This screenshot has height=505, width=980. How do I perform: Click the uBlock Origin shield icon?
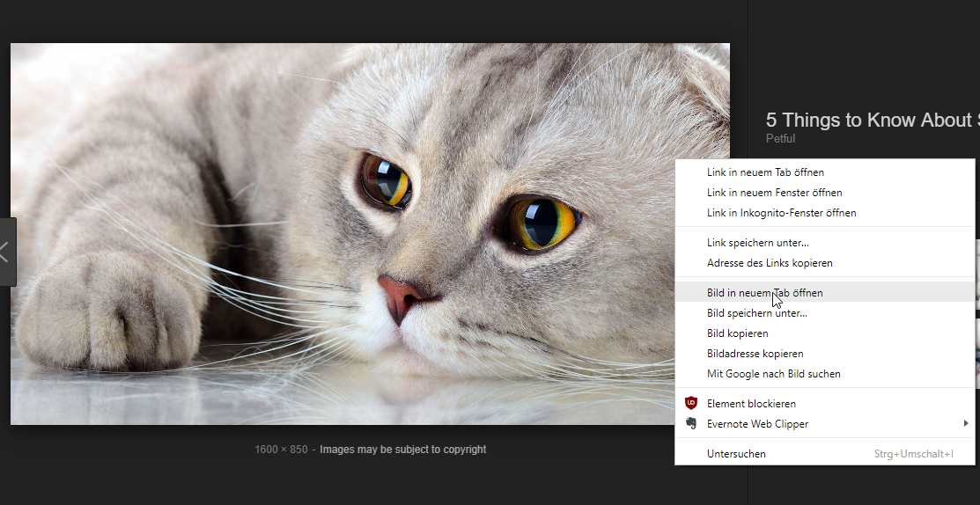coord(691,404)
